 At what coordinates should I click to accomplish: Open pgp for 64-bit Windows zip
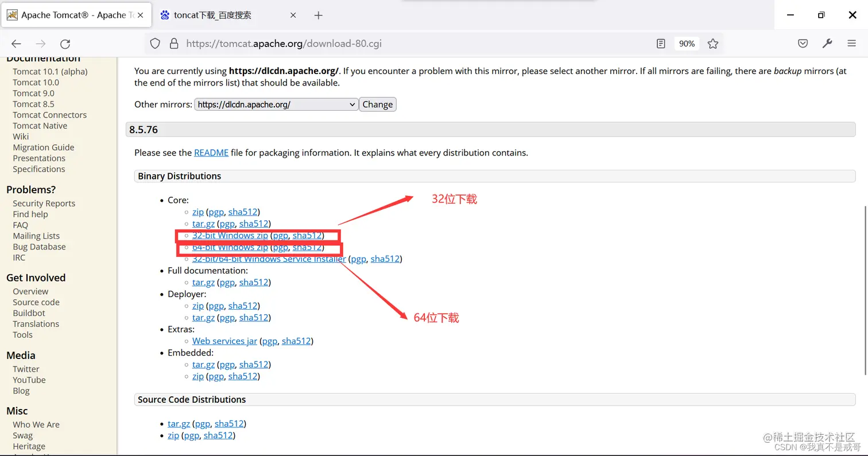point(280,247)
